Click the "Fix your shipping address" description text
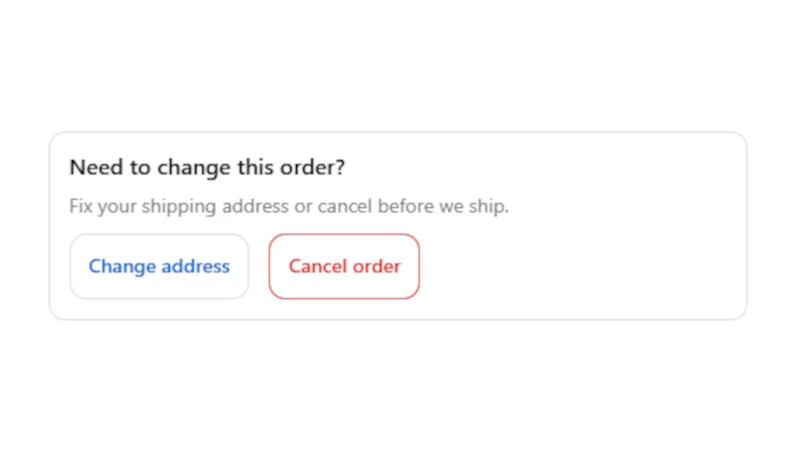 (179, 207)
